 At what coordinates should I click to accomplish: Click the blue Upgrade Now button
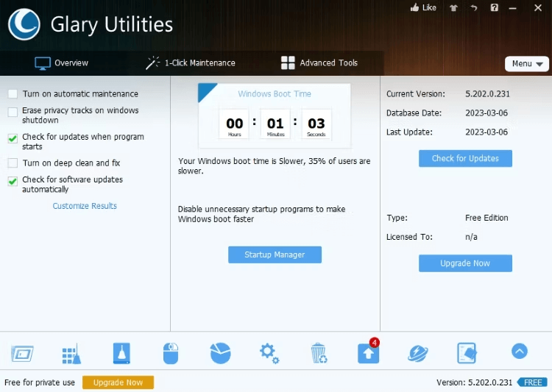coord(465,263)
